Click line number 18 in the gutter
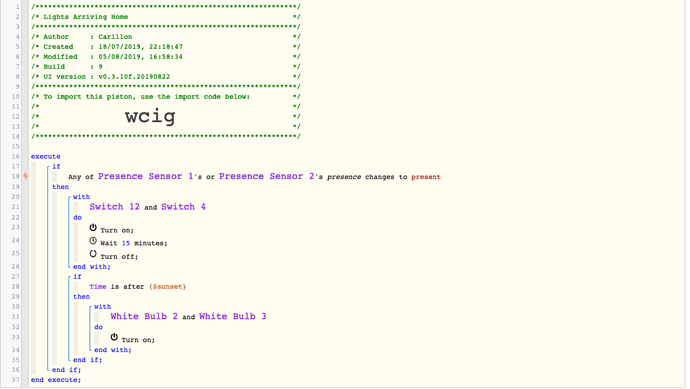Screen dimensions: 690x389 click(x=15, y=176)
